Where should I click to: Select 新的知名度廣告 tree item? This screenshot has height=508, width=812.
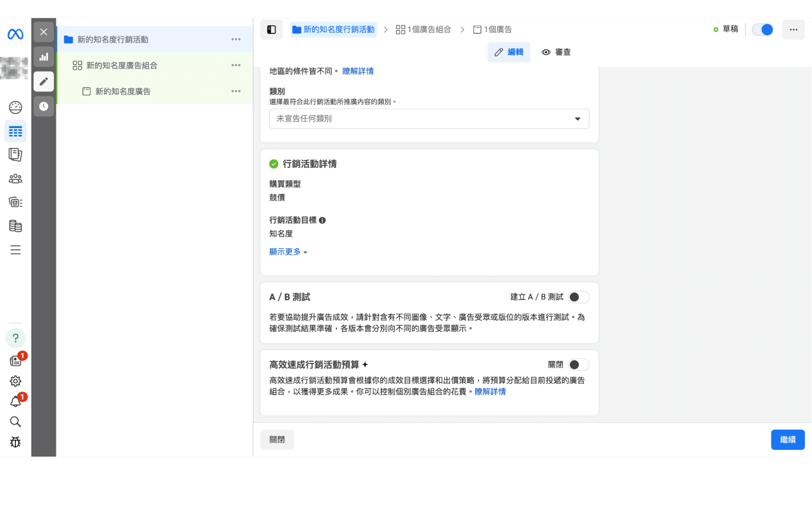pyautogui.click(x=123, y=91)
